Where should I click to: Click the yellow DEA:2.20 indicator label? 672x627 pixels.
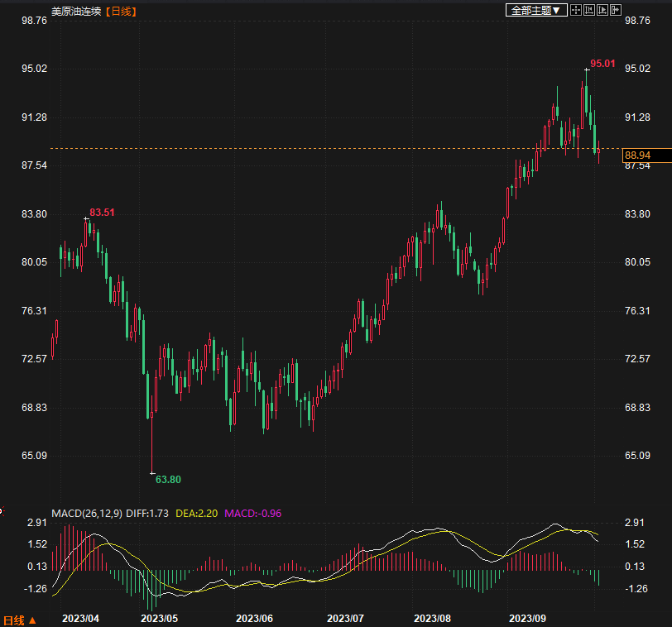click(196, 513)
